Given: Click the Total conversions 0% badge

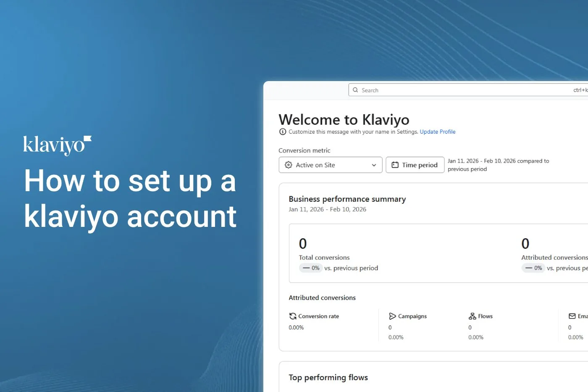Looking at the screenshot, I should tap(311, 268).
